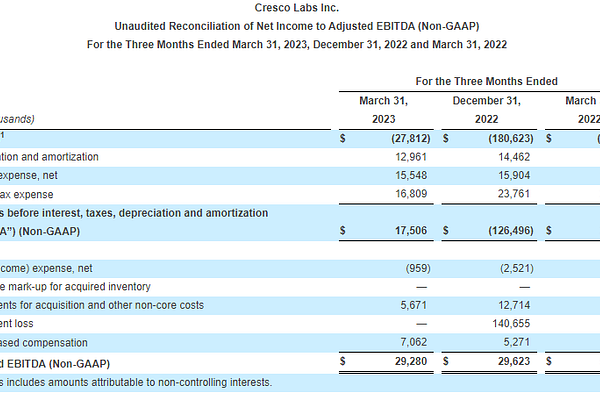The height and width of the screenshot is (400, 600).
Task: Click interest expense value 15,548
Action: tap(411, 175)
